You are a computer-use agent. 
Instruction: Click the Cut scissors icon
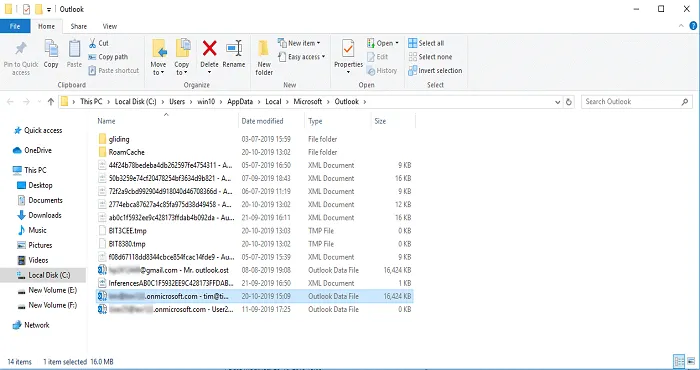pos(92,43)
